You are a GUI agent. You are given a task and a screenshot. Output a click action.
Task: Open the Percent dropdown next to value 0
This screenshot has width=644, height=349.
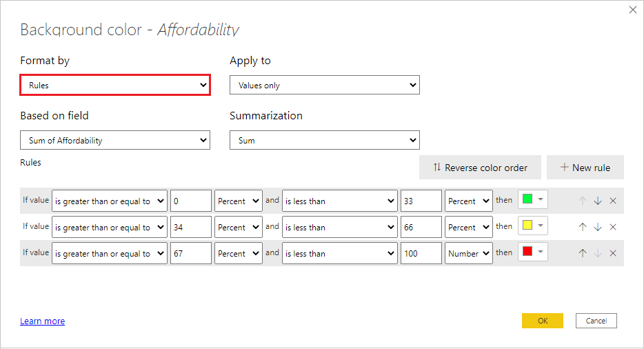tap(238, 201)
